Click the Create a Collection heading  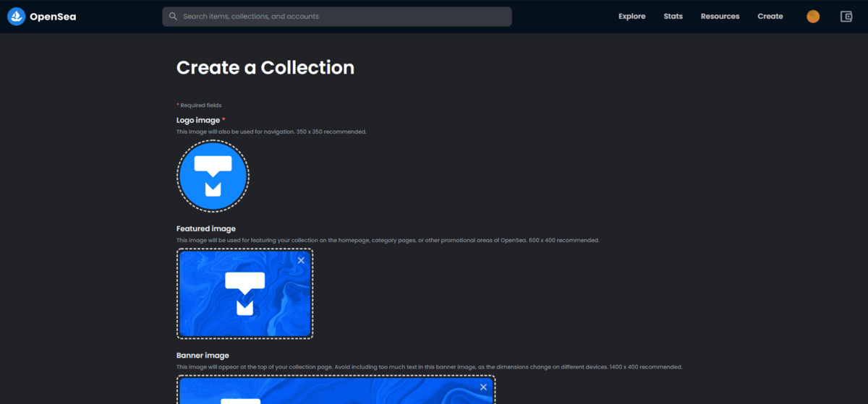point(265,67)
